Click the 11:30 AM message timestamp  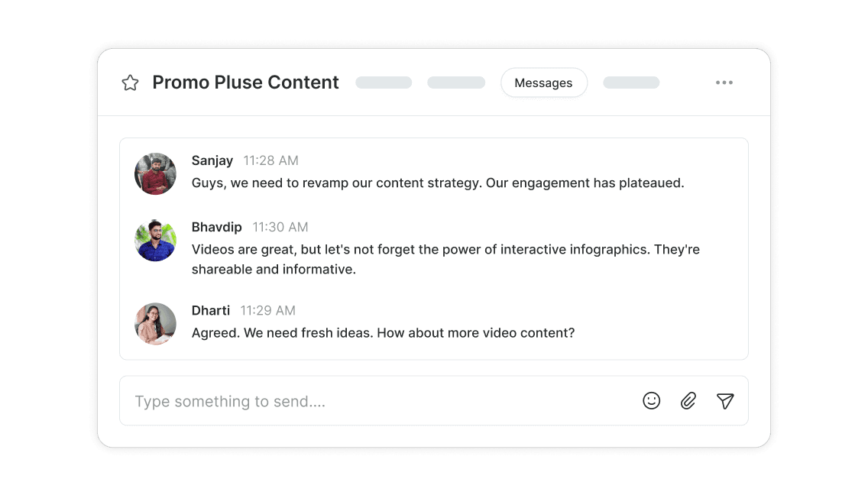coord(280,227)
